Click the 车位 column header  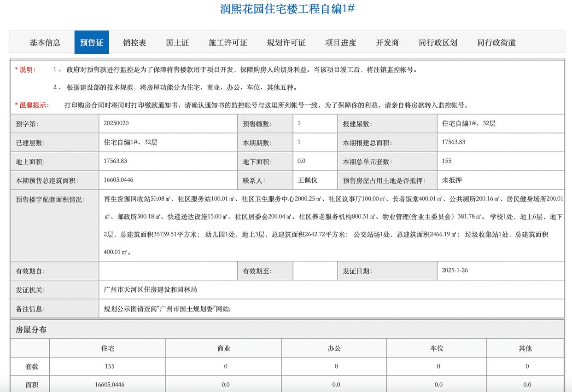(x=437, y=348)
